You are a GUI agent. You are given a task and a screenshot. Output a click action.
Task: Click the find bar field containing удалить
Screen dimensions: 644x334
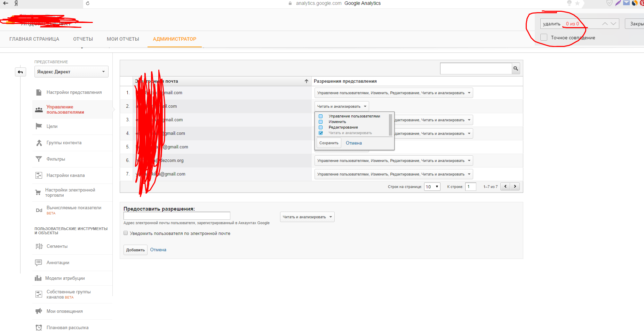pyautogui.click(x=580, y=24)
